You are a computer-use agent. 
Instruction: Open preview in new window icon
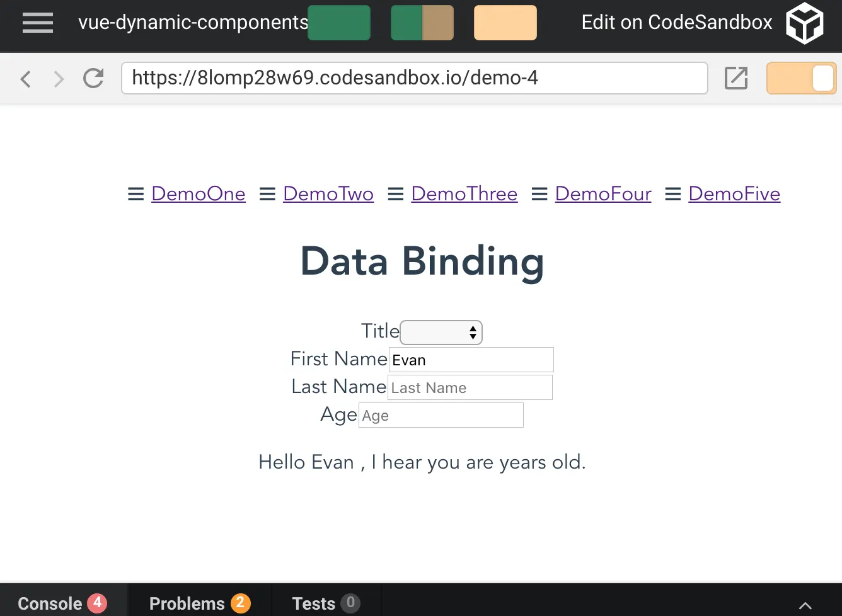(736, 78)
